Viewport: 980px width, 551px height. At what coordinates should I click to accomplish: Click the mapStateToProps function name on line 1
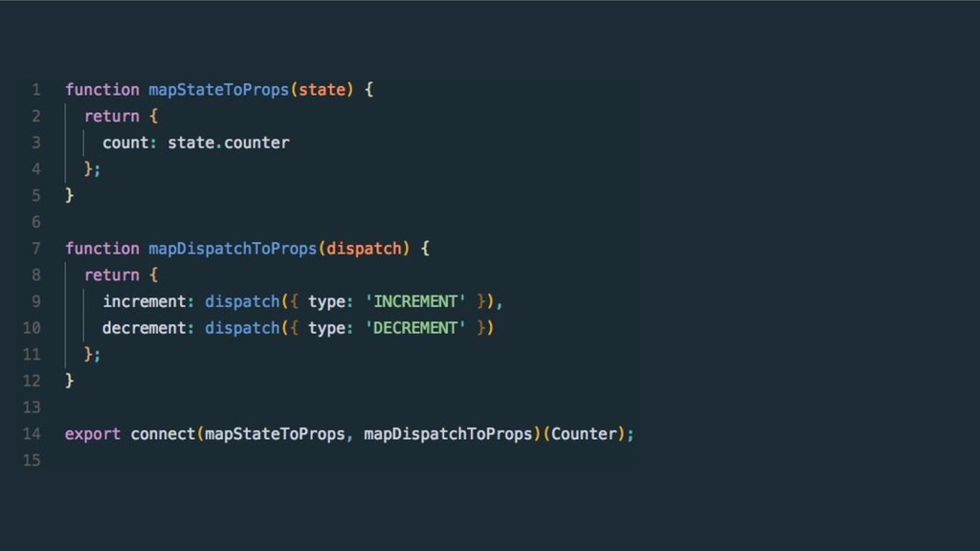(219, 90)
